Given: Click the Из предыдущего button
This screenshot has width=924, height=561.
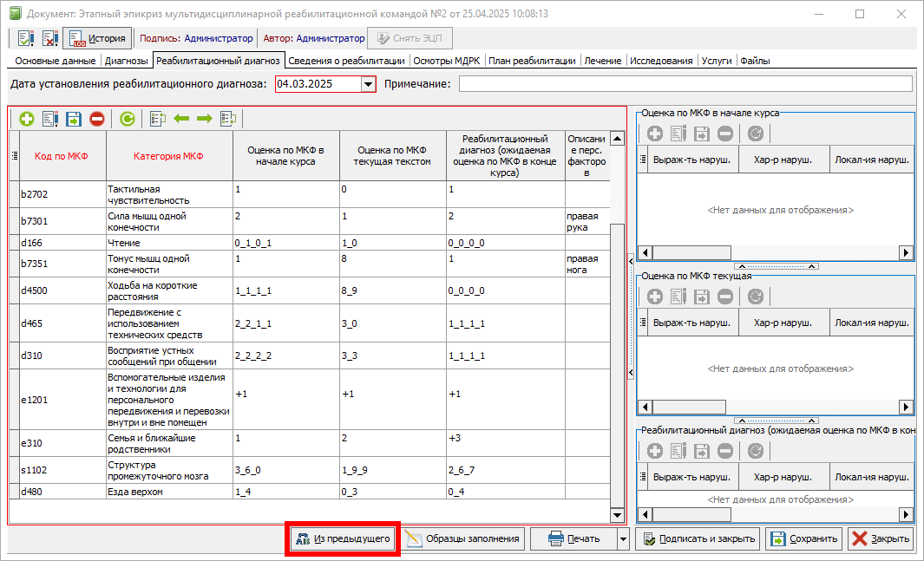Looking at the screenshot, I should tap(343, 538).
